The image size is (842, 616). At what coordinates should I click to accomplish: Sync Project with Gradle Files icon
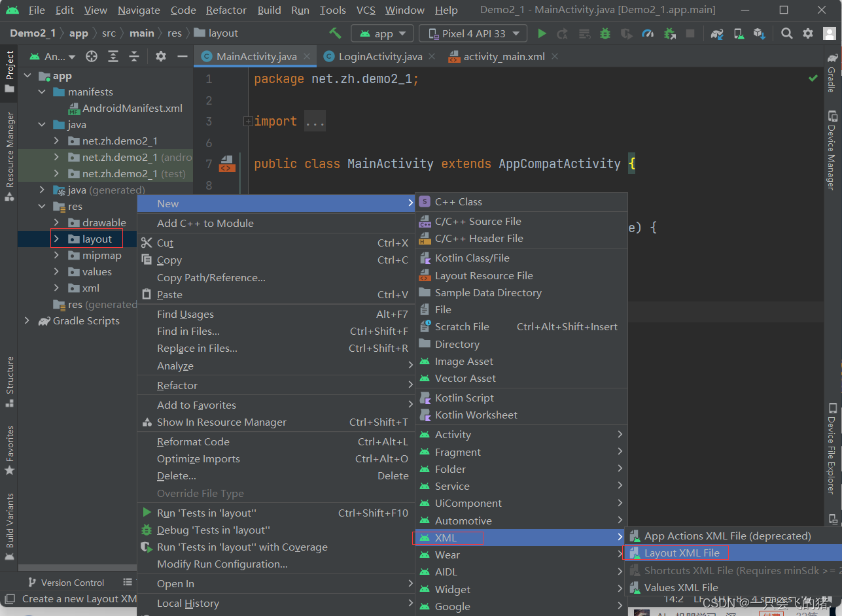click(718, 33)
